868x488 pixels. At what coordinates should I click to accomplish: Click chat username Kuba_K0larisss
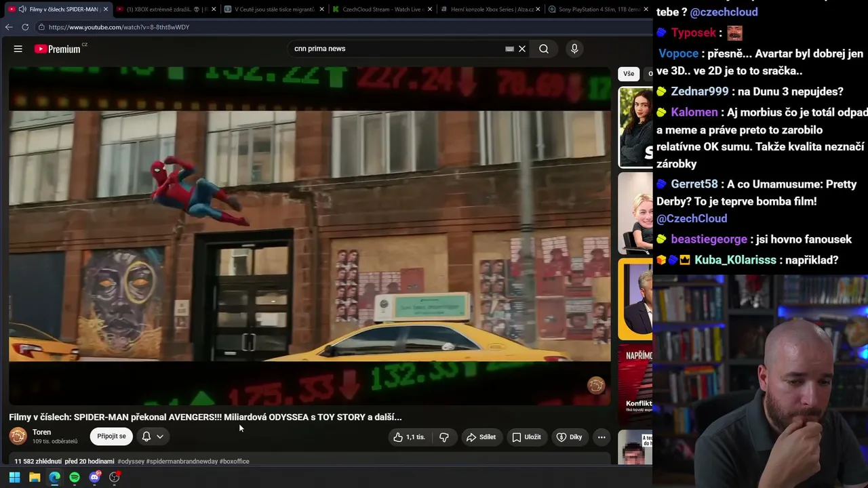point(736,260)
